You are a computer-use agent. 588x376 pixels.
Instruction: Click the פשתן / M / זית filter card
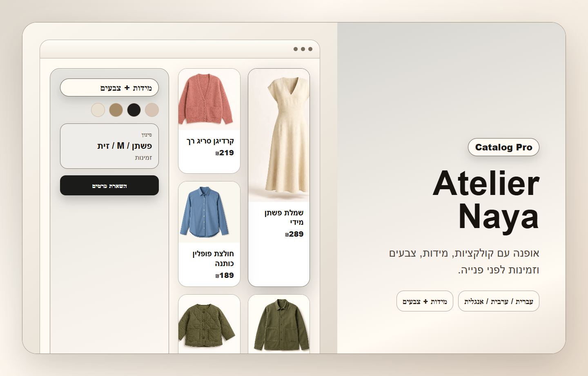coord(109,146)
